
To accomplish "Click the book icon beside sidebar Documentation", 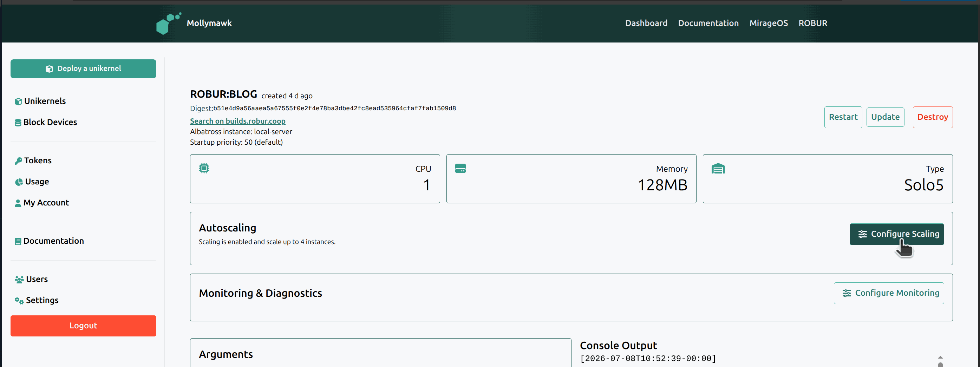I will click(18, 242).
